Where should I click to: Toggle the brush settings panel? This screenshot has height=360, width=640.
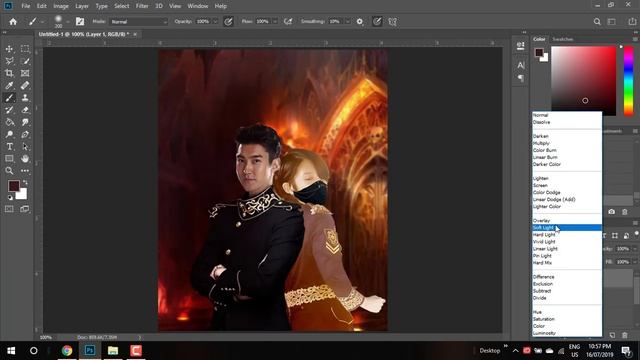point(80,22)
